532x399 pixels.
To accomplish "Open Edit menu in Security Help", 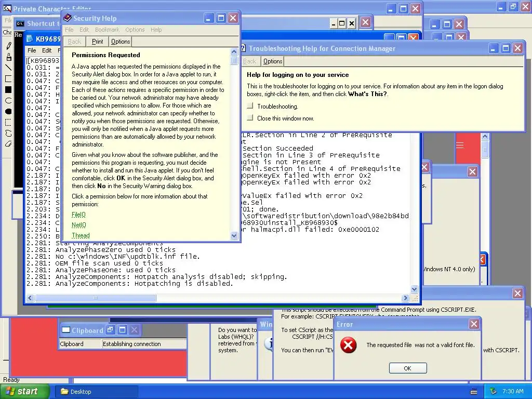I will point(84,30).
